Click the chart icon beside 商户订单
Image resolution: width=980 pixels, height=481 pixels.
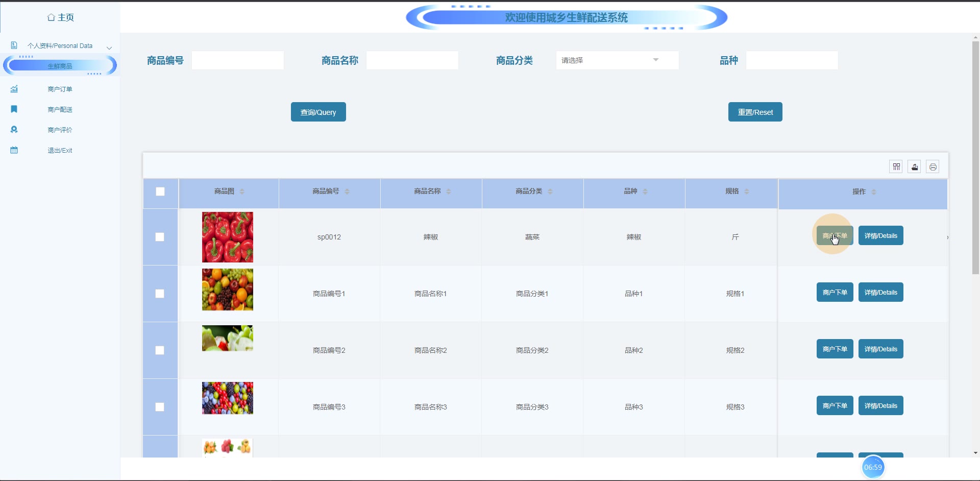point(14,89)
